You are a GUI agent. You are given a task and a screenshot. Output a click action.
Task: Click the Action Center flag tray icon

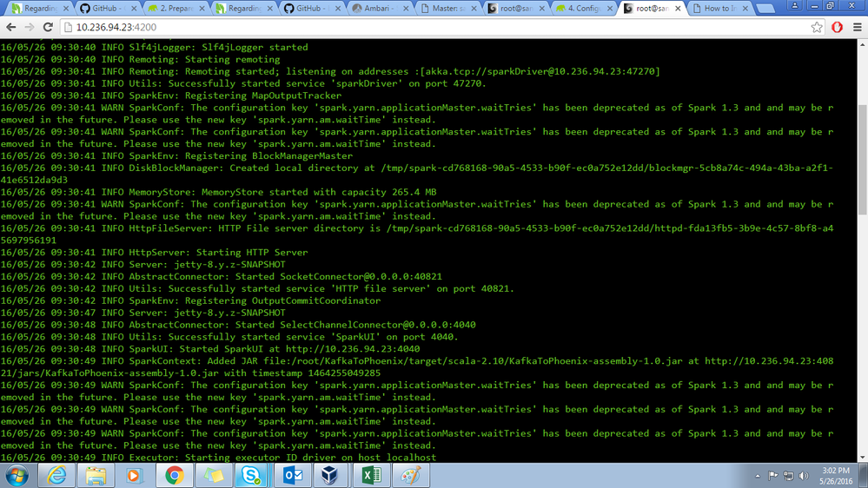coord(772,476)
